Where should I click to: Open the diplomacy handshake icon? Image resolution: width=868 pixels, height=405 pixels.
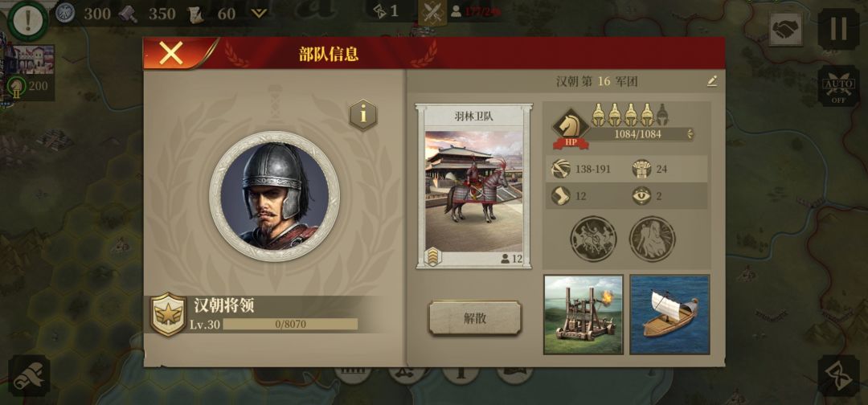click(x=785, y=29)
